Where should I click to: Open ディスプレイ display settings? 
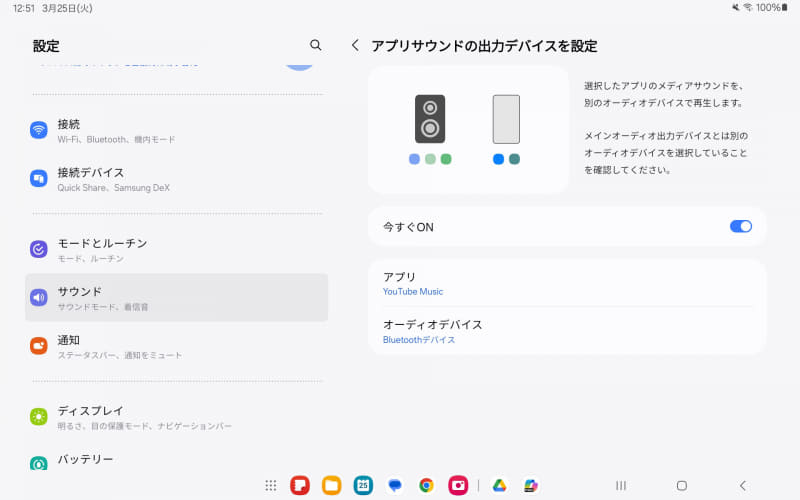[x=177, y=417]
